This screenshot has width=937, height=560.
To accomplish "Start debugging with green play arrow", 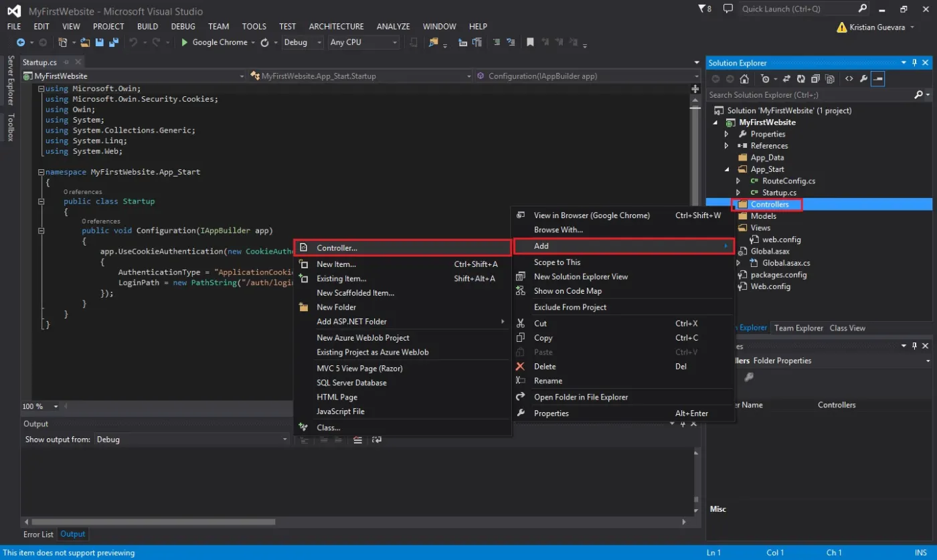I will pos(185,42).
